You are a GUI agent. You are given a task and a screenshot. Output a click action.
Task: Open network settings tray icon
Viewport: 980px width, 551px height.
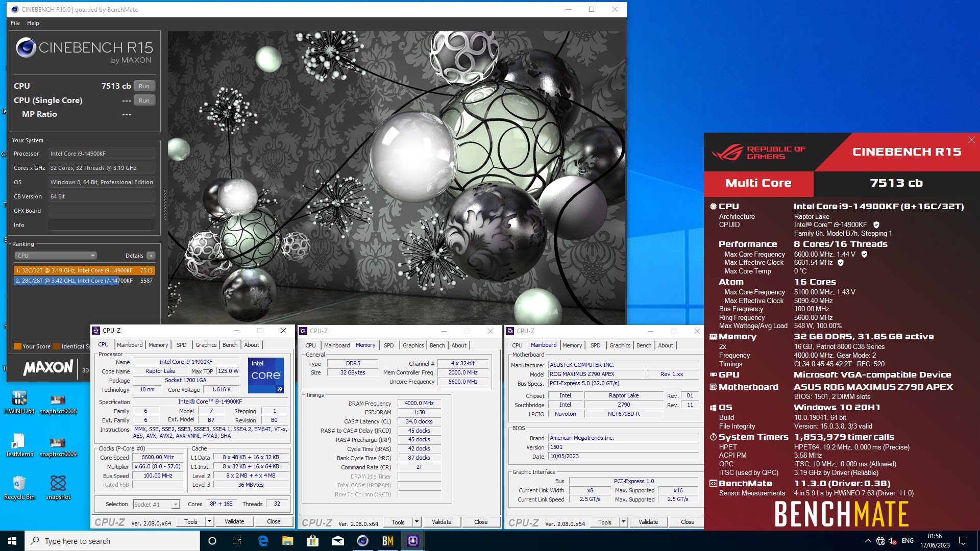880,541
